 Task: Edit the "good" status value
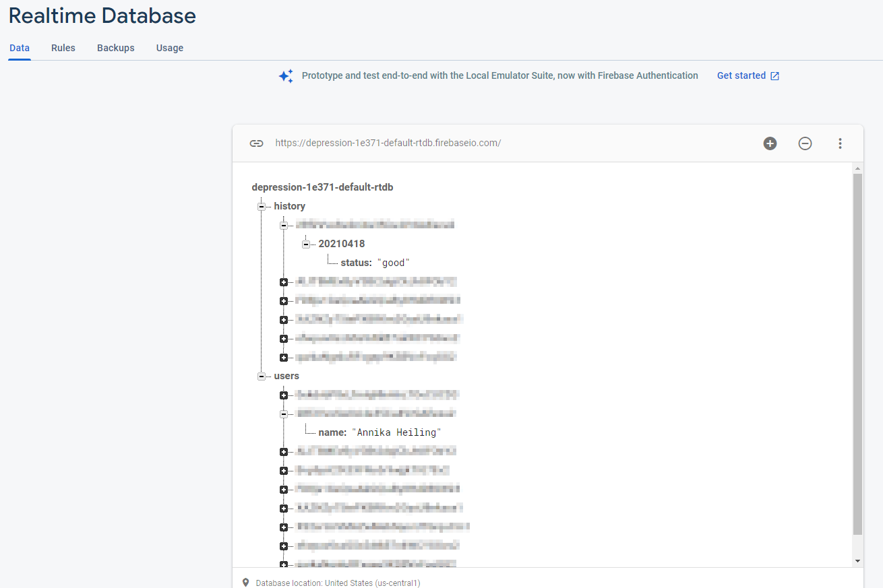point(394,263)
